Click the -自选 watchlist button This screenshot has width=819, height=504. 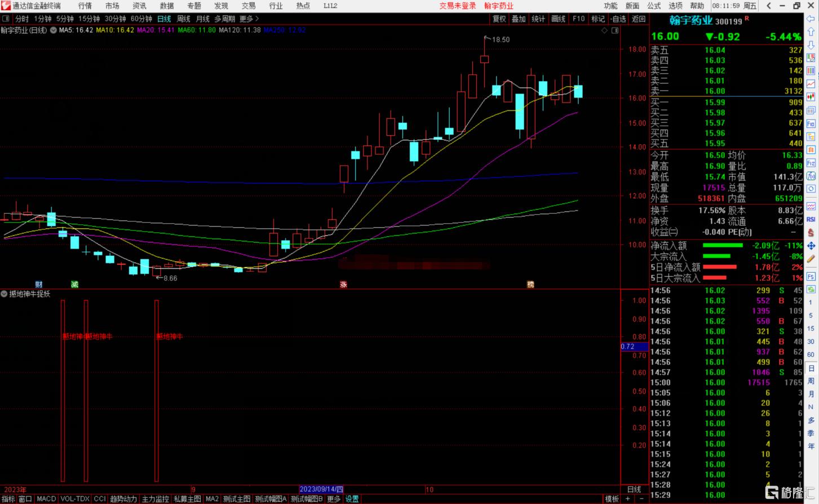[x=618, y=19]
